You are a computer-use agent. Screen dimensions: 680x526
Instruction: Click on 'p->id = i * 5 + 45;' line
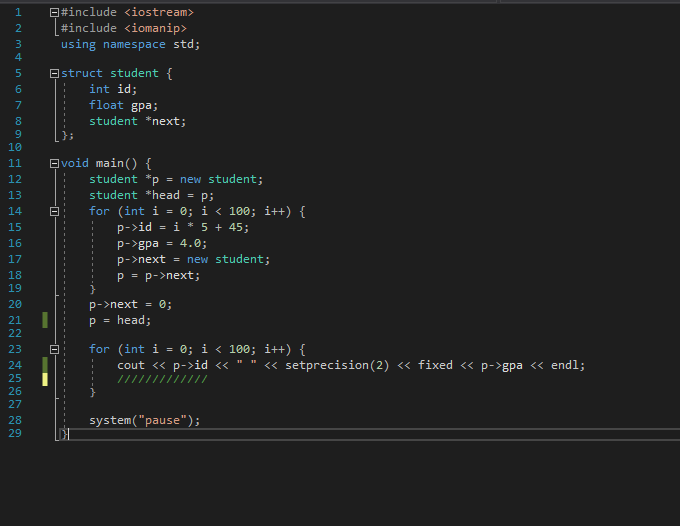coord(183,227)
